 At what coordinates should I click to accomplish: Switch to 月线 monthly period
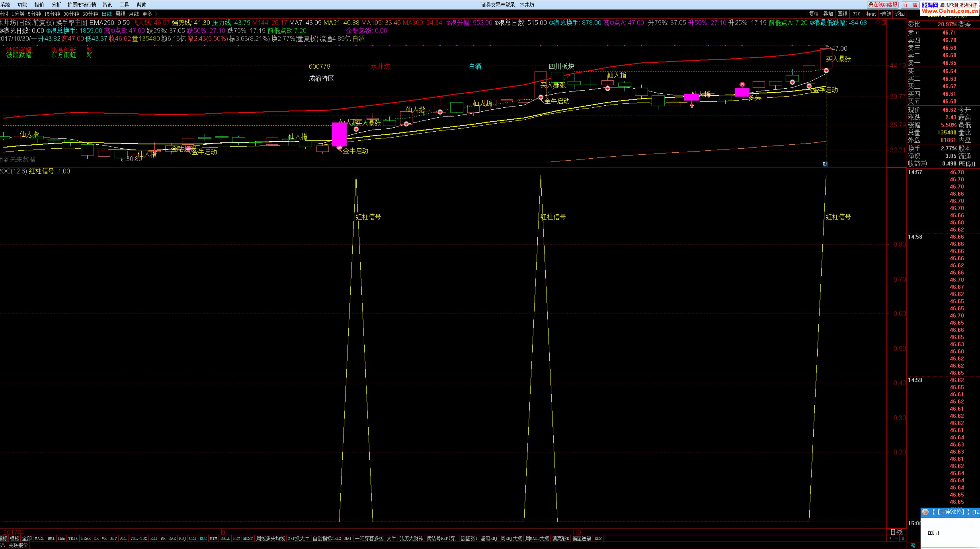(x=134, y=14)
